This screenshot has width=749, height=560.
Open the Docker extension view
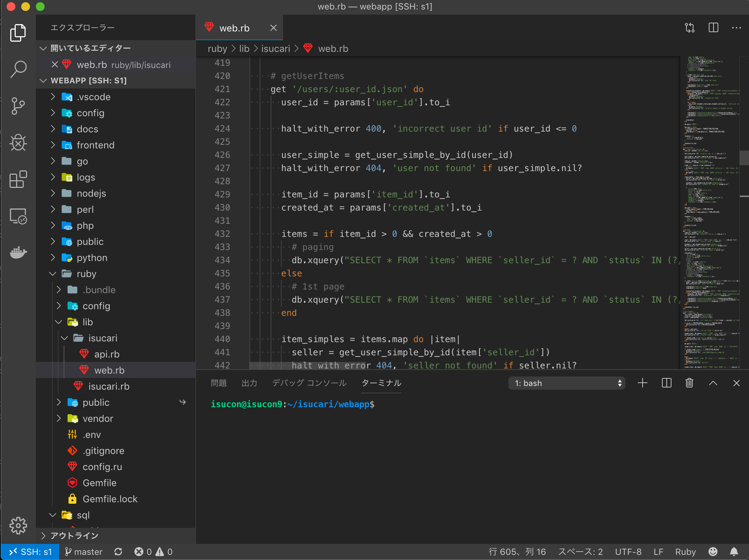coord(18,252)
